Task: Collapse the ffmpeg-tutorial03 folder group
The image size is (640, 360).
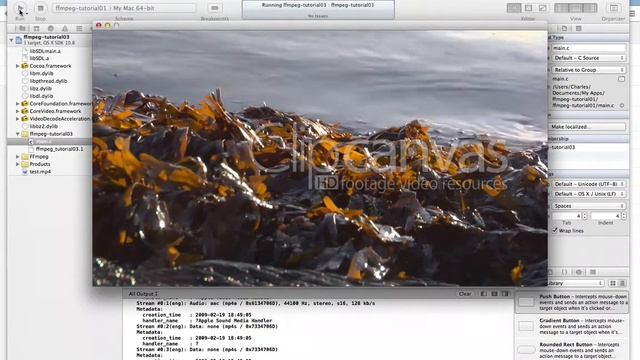Action: point(18,134)
